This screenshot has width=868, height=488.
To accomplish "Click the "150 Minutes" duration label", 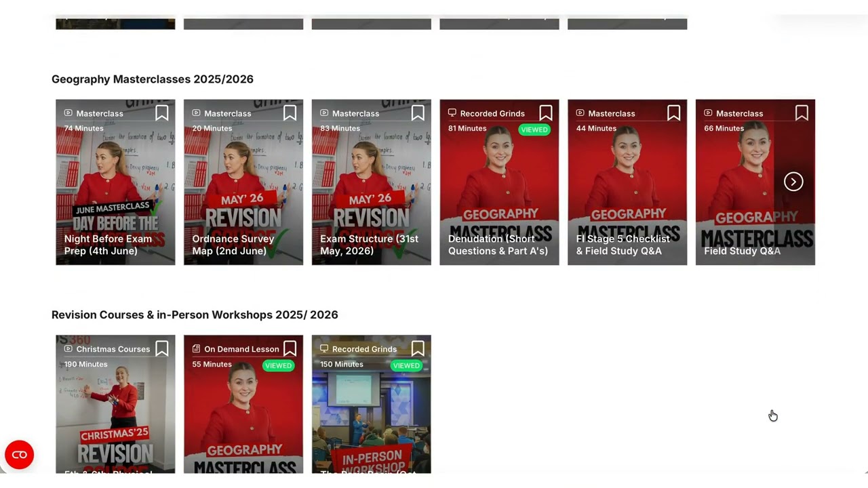I will [342, 364].
